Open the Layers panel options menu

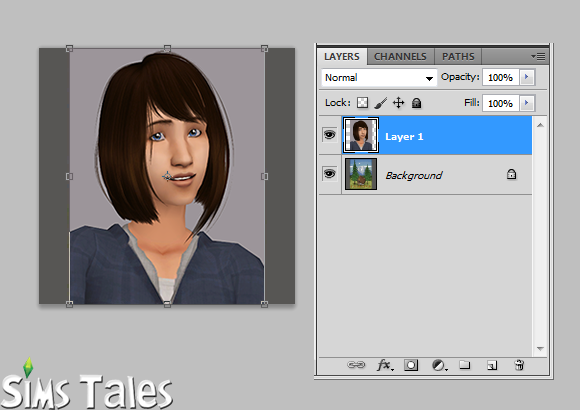538,56
